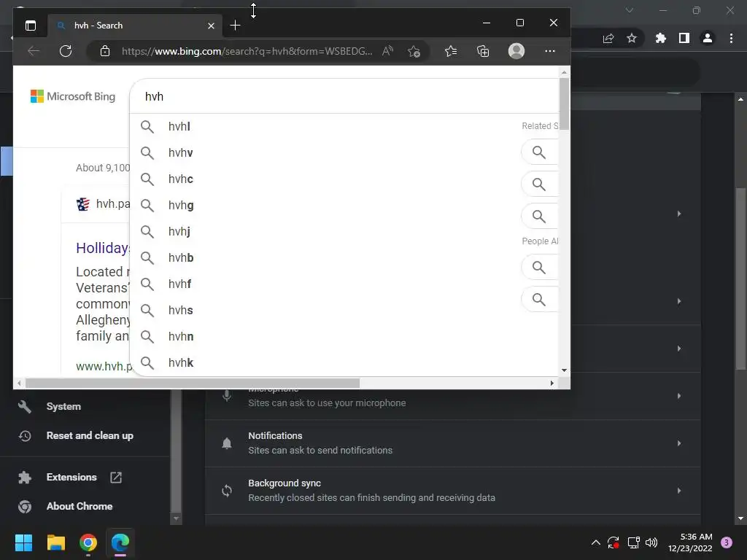Expand the Notifications site permission
Viewport: 747px width, 560px height.
pyautogui.click(x=679, y=443)
